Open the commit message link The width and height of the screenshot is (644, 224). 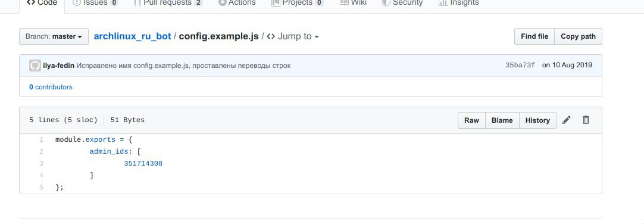[x=183, y=66]
